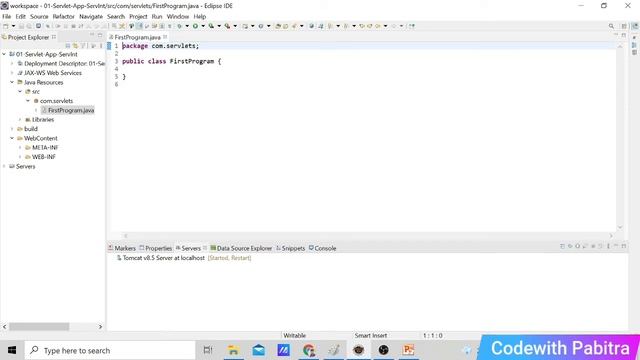Switch to the Data Source Explorer tab

tap(241, 248)
